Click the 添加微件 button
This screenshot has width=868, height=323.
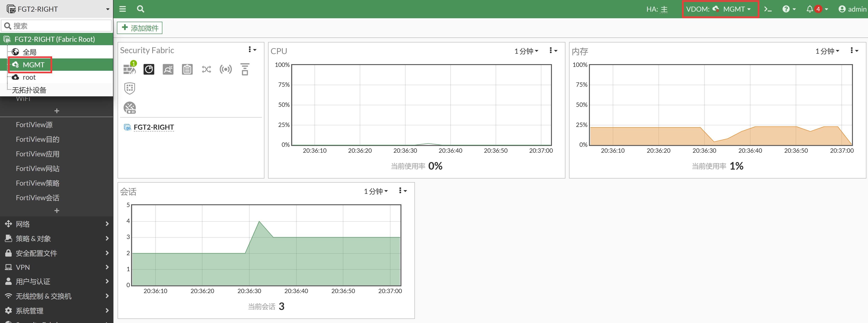pyautogui.click(x=140, y=28)
